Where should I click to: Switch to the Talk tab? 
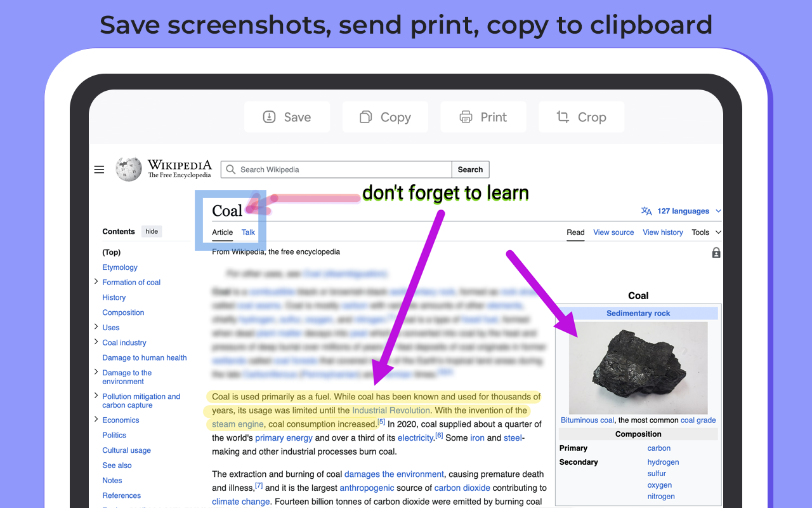pyautogui.click(x=248, y=232)
